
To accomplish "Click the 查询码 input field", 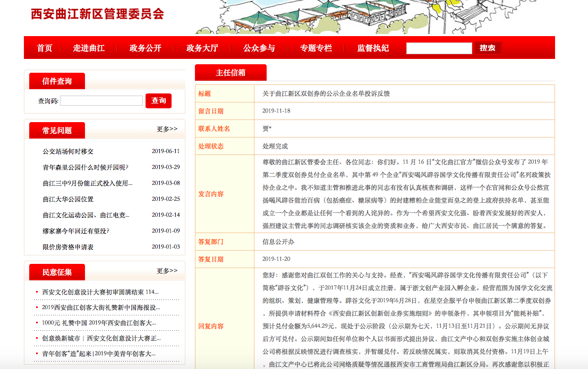I will tap(101, 101).
